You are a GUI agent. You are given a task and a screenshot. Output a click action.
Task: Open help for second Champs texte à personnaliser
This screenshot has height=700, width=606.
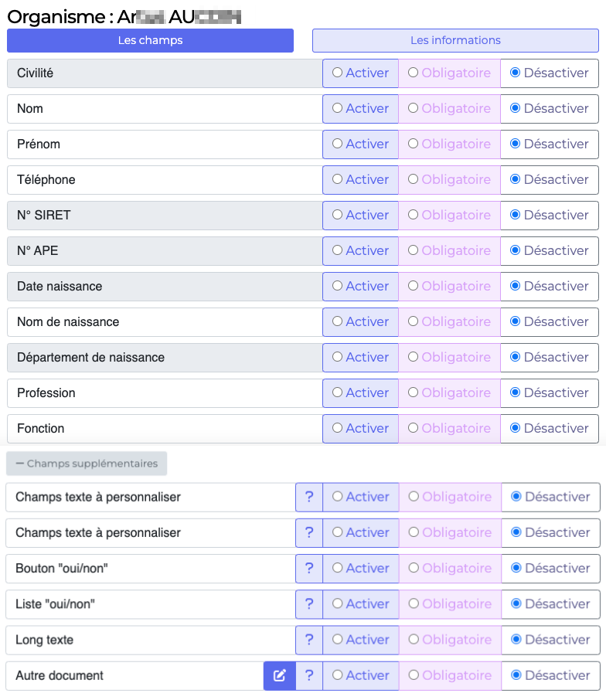pos(309,533)
